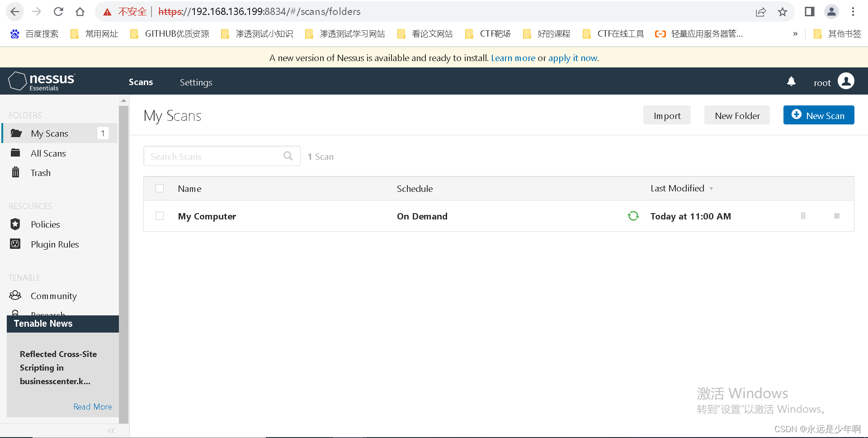
Task: Open the Chrome three-dot menu
Action: click(x=853, y=12)
